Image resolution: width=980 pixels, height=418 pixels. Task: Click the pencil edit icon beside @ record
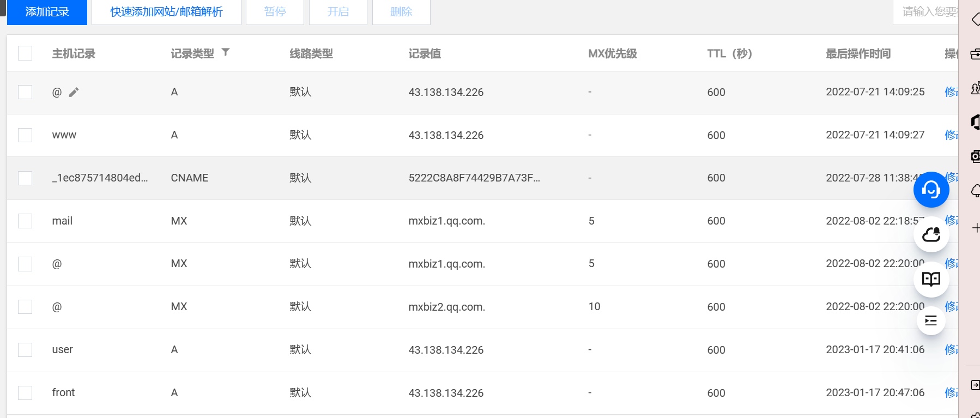[74, 92]
